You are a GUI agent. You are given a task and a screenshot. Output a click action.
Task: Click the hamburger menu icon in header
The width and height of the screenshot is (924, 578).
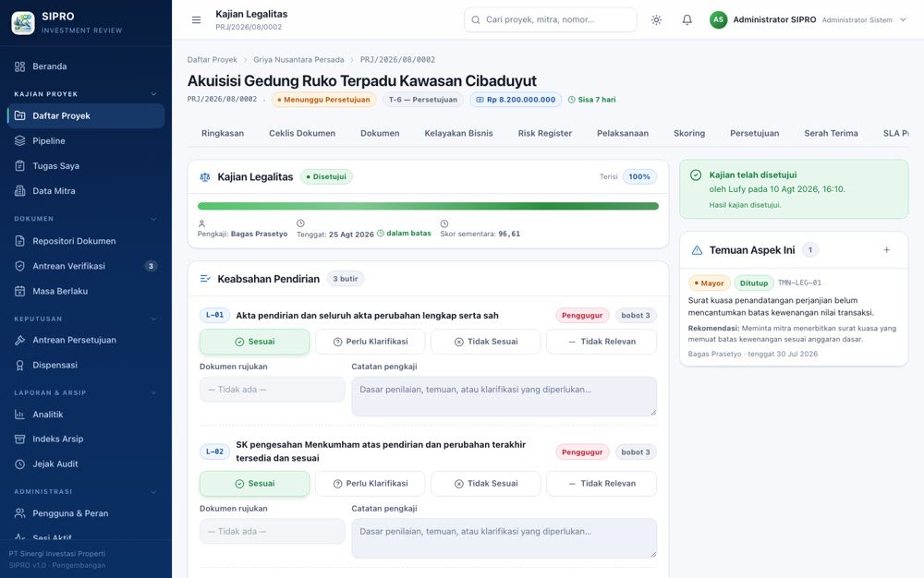coord(196,20)
